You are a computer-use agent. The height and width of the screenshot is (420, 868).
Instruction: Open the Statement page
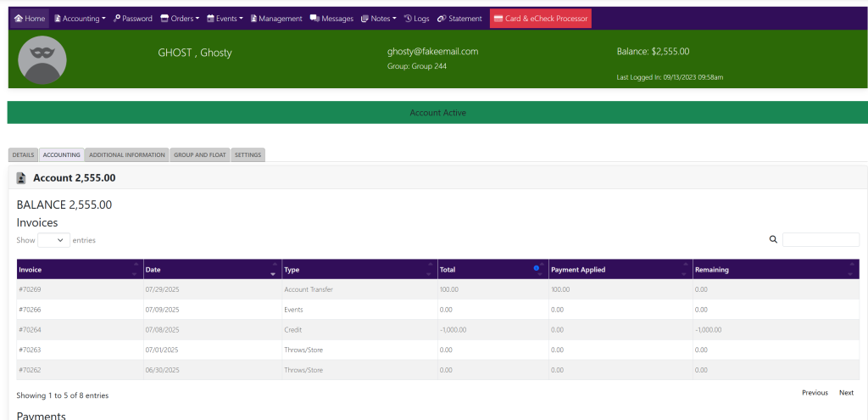[x=459, y=19]
